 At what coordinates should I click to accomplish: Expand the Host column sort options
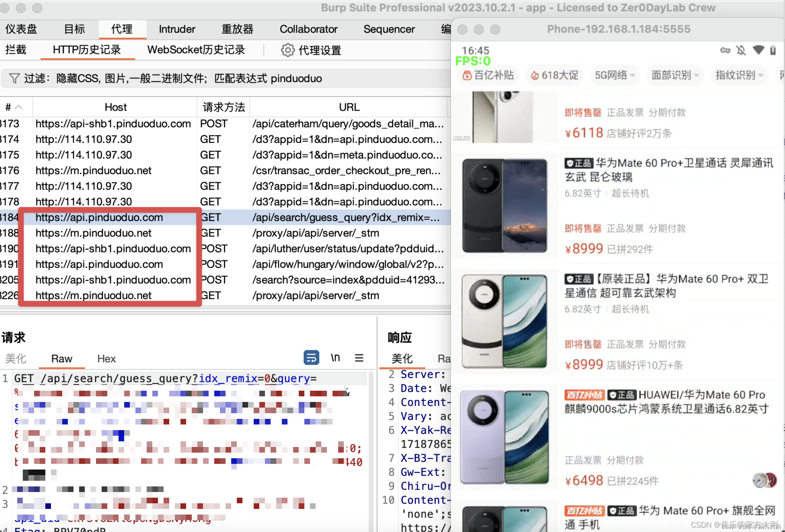[115, 107]
